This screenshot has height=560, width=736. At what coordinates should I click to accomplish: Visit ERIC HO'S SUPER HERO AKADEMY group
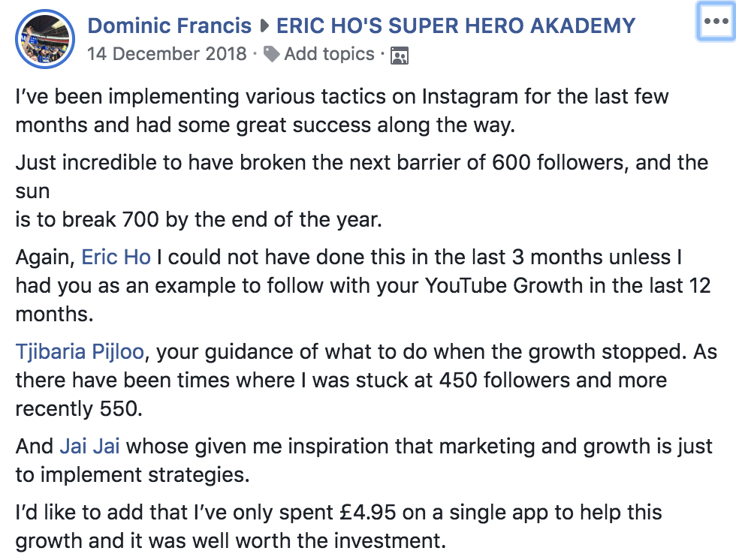pos(456,26)
